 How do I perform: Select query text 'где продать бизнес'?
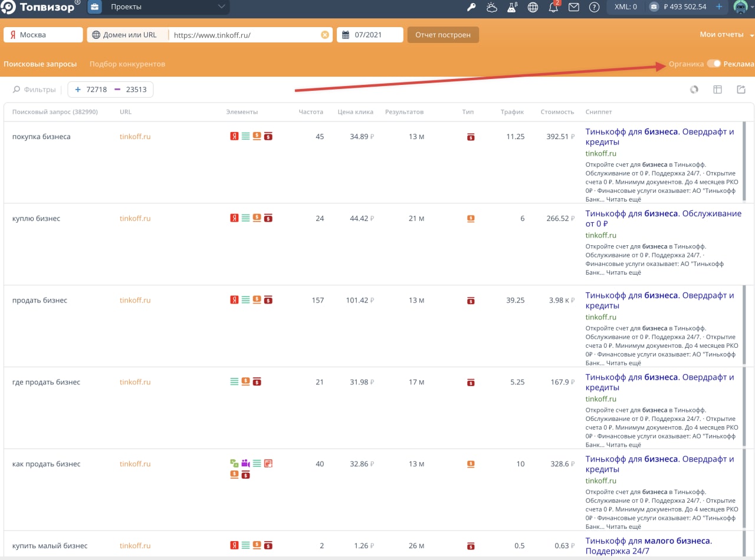46,382
